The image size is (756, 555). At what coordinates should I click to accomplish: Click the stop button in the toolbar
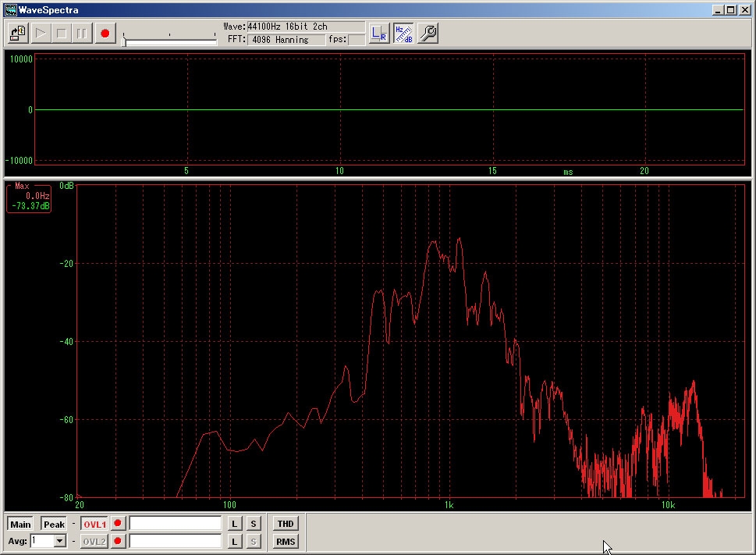point(62,34)
